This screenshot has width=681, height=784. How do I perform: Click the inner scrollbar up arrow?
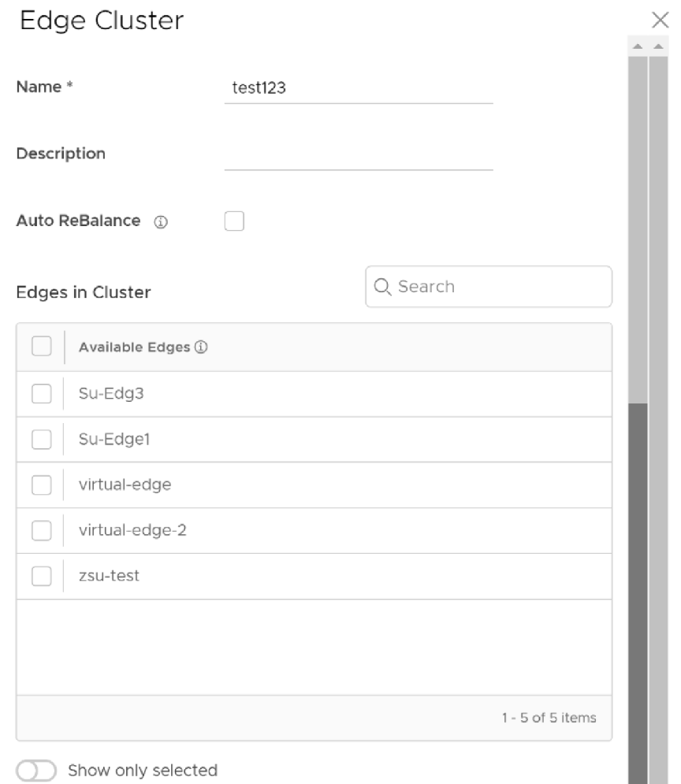tap(638, 48)
